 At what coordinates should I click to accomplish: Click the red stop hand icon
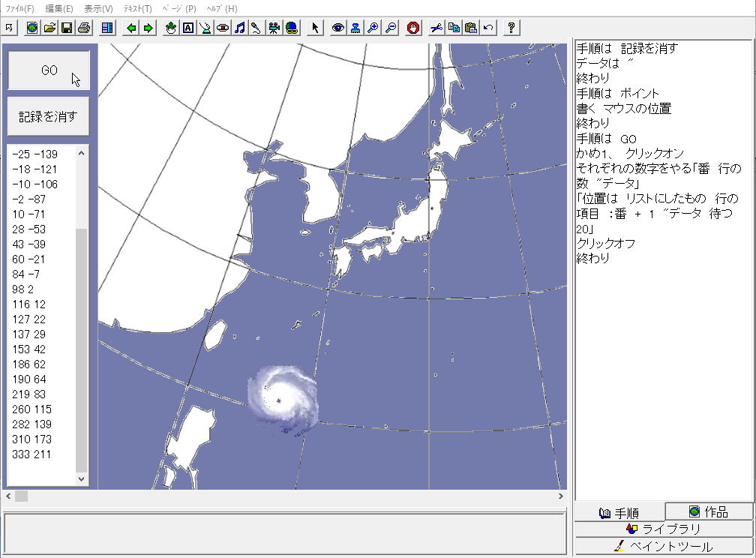pyautogui.click(x=413, y=28)
